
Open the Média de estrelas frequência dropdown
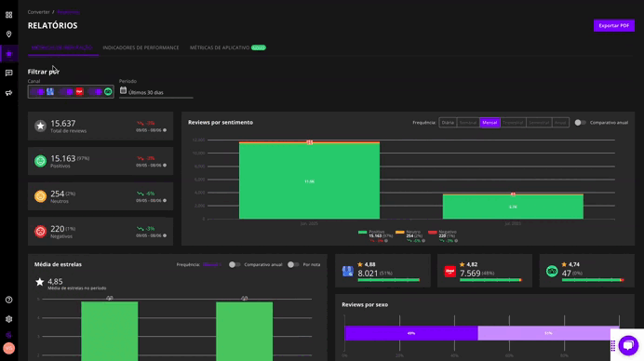[212, 264]
